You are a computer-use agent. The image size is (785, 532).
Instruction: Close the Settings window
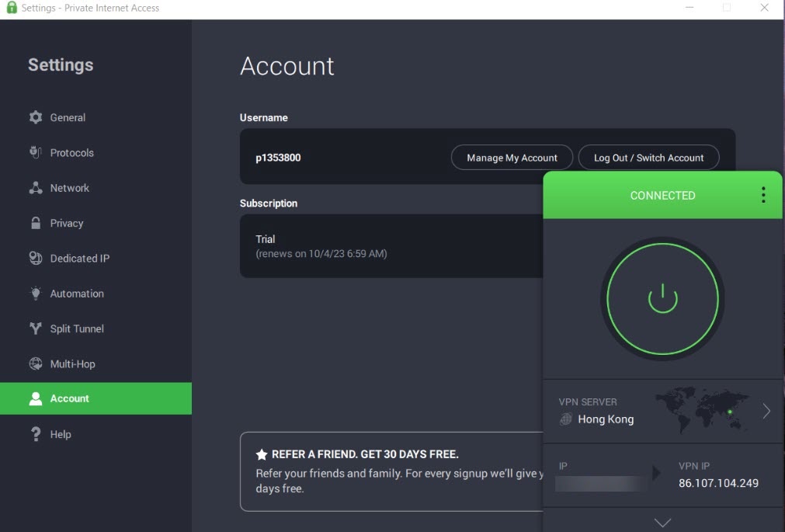pyautogui.click(x=764, y=8)
